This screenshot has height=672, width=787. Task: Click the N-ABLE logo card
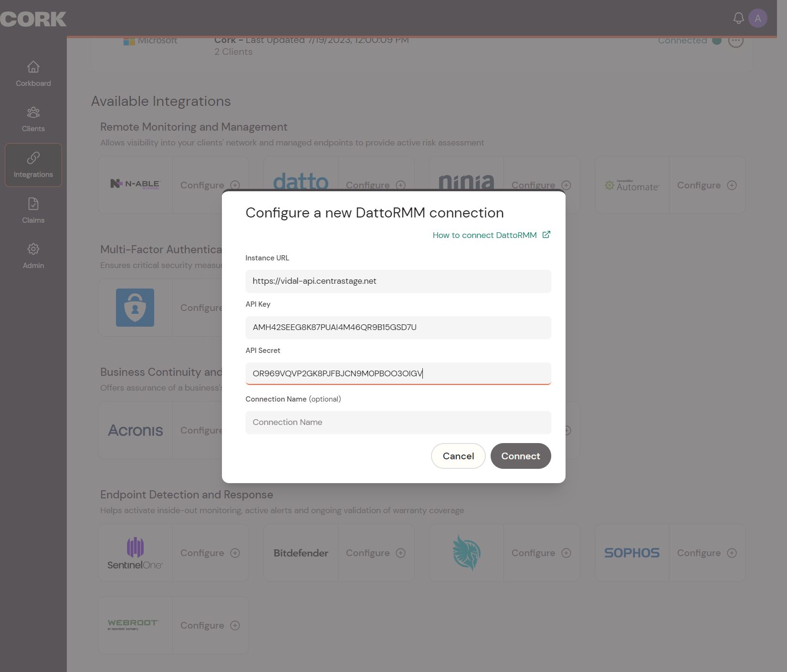coord(136,185)
